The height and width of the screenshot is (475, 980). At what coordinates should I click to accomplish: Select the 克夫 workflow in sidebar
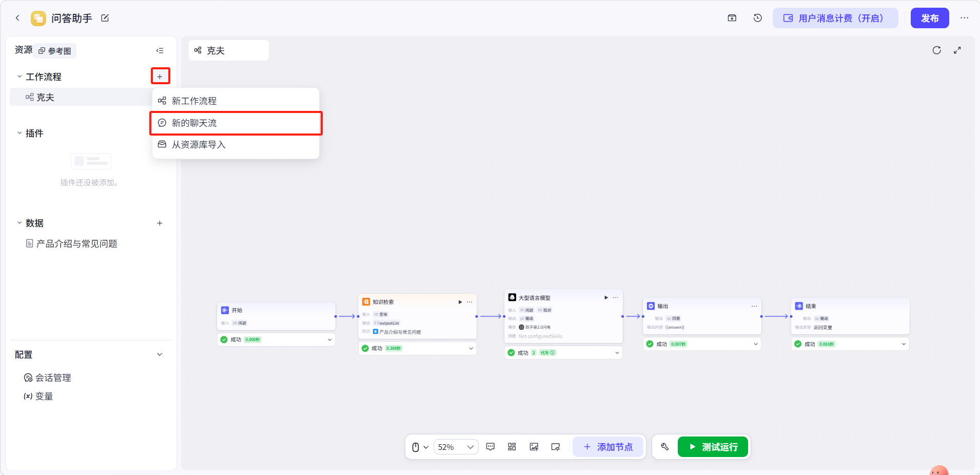[81, 97]
